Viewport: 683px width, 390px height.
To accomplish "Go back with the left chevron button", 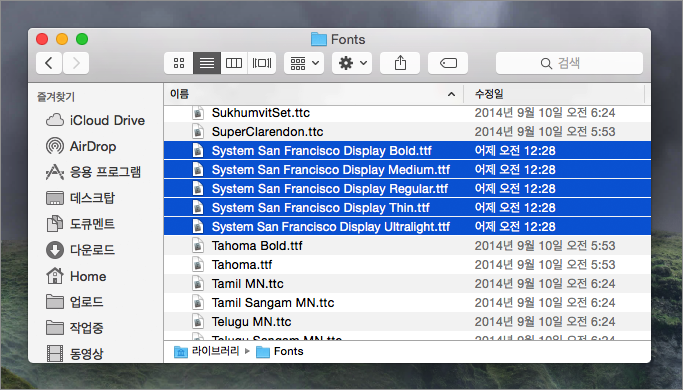I will 49,63.
